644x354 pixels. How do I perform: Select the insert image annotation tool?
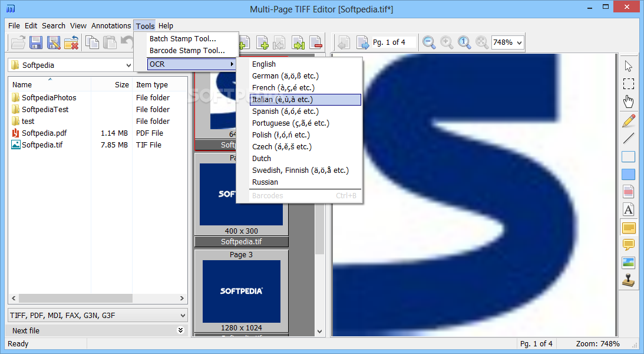[629, 263]
